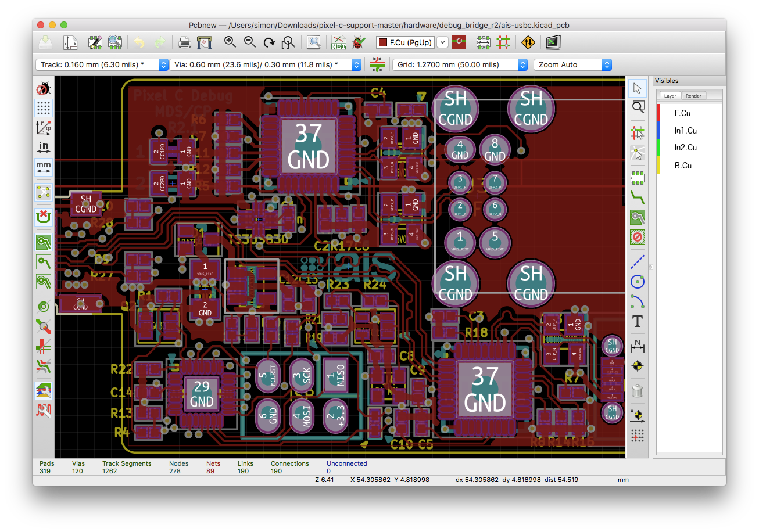
Task: Choose the Add dimension tool
Action: tap(638, 346)
